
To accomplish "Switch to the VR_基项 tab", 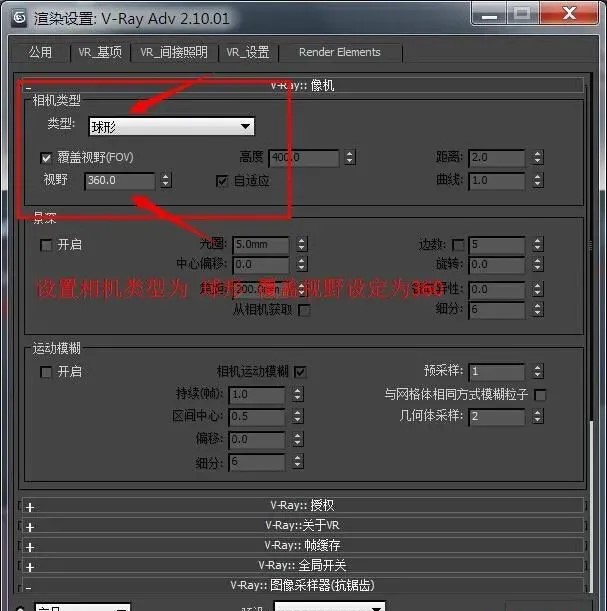I will pos(100,52).
